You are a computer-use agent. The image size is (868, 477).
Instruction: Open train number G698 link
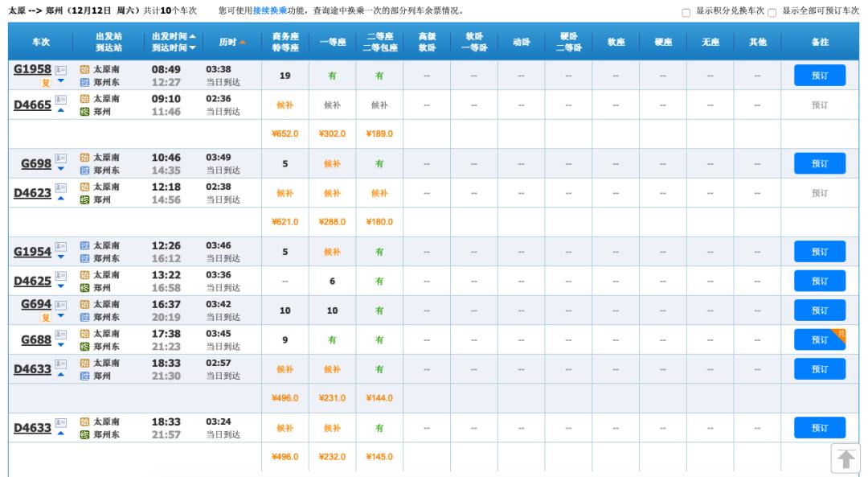coord(36,163)
